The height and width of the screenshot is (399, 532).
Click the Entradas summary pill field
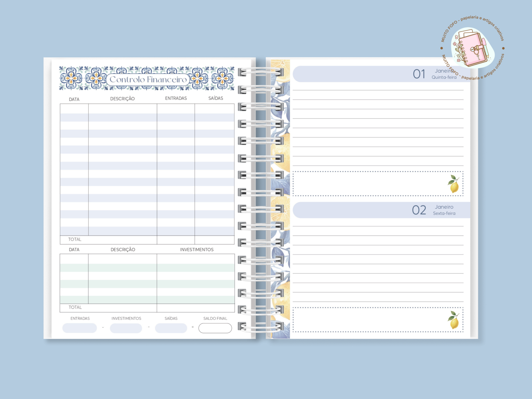click(x=80, y=328)
